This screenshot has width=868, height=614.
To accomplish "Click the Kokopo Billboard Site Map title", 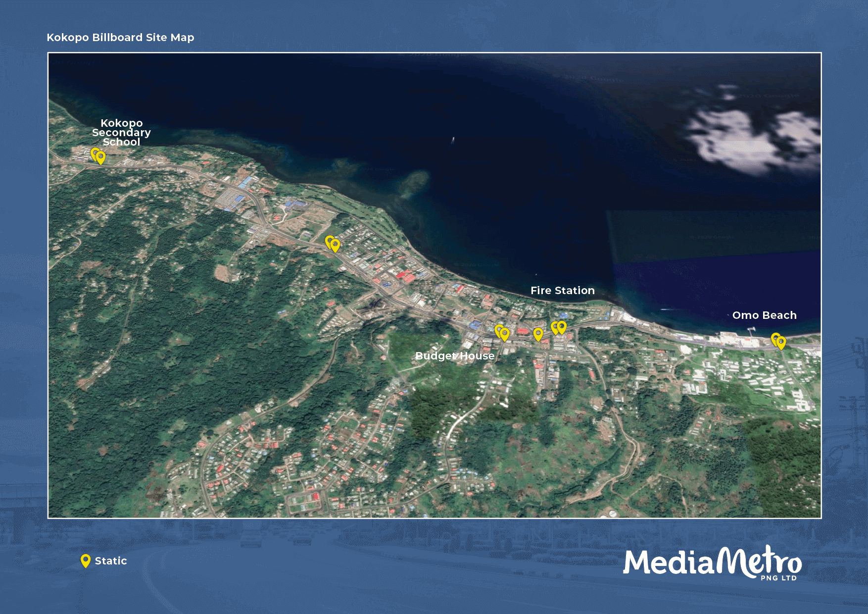I will [x=120, y=38].
